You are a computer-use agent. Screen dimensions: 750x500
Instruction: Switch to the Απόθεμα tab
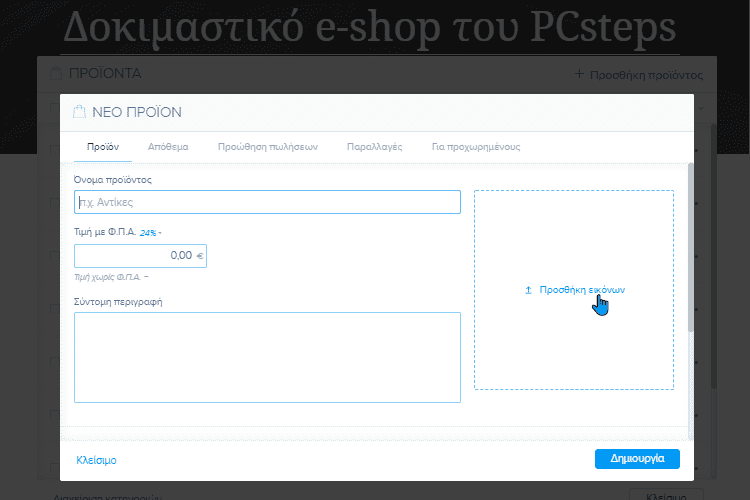click(168, 147)
